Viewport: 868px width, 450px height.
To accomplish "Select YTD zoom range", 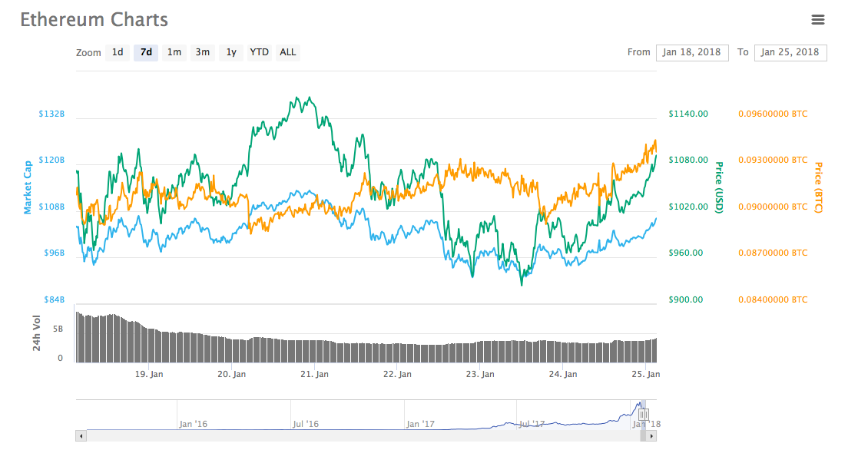I will pos(260,52).
